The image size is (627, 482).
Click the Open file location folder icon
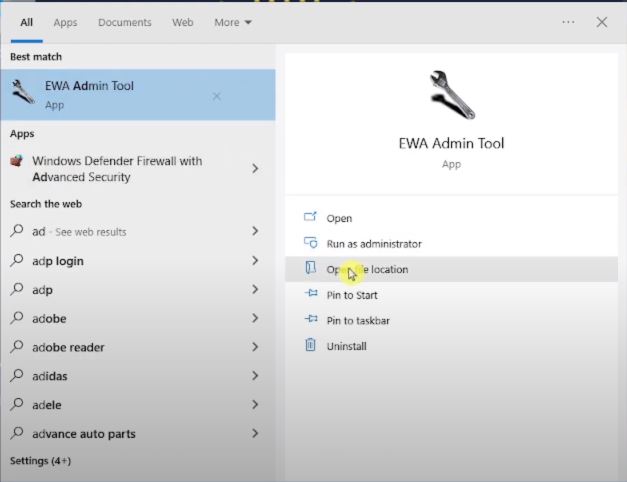pyautogui.click(x=310, y=268)
